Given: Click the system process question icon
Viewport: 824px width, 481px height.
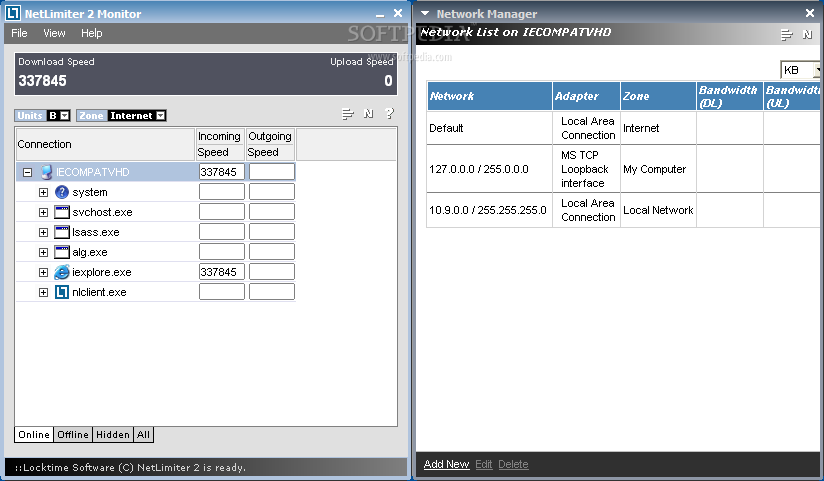Looking at the screenshot, I should point(62,192).
